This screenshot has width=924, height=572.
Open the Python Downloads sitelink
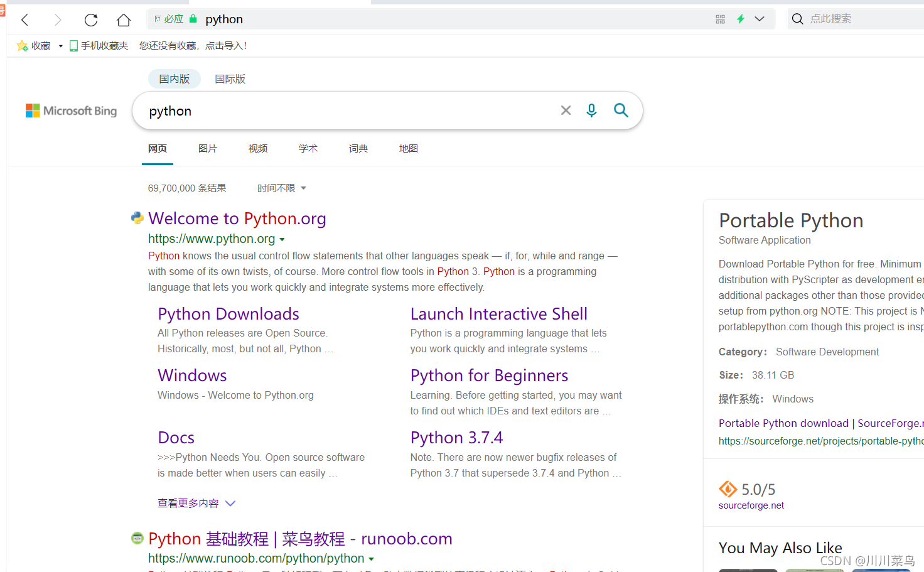(x=228, y=314)
